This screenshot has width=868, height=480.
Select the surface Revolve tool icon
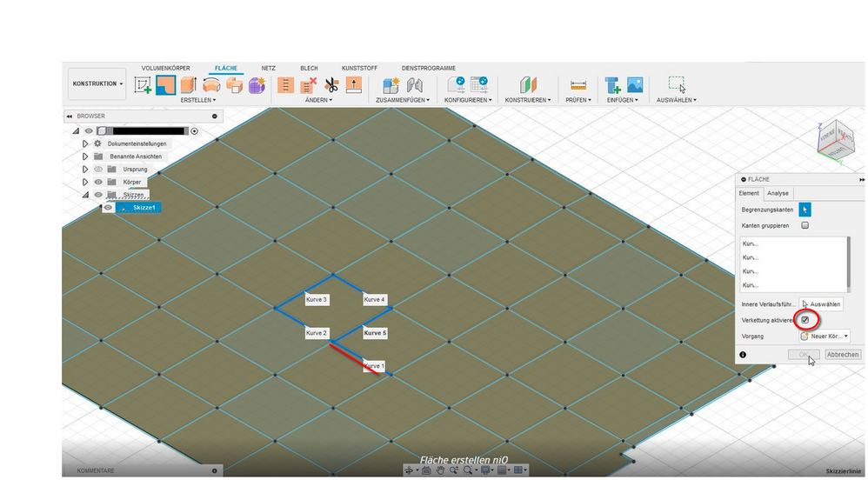point(211,84)
